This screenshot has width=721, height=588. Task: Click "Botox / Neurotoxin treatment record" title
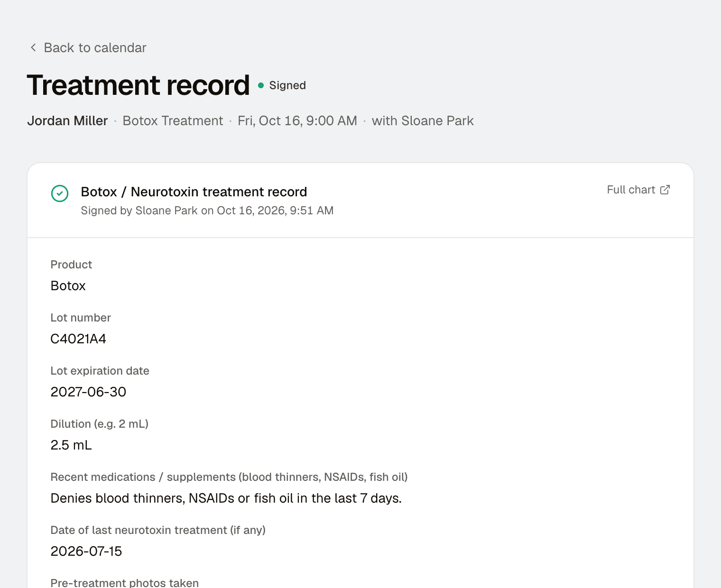click(x=194, y=192)
